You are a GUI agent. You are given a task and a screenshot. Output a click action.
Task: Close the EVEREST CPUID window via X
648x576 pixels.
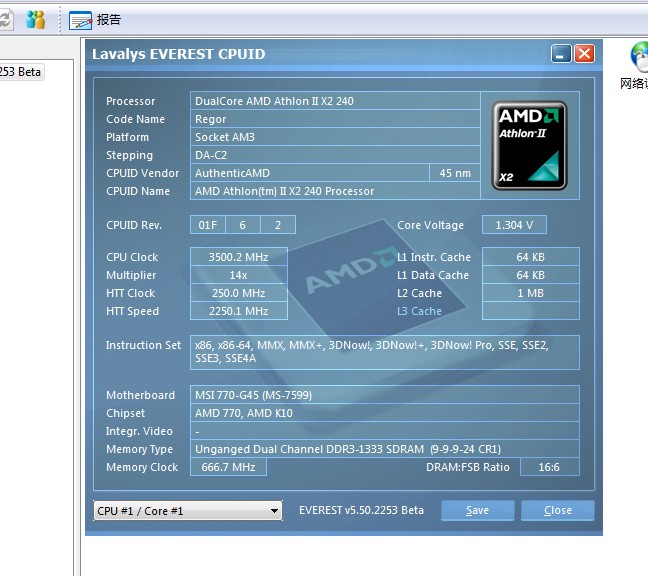[x=584, y=54]
